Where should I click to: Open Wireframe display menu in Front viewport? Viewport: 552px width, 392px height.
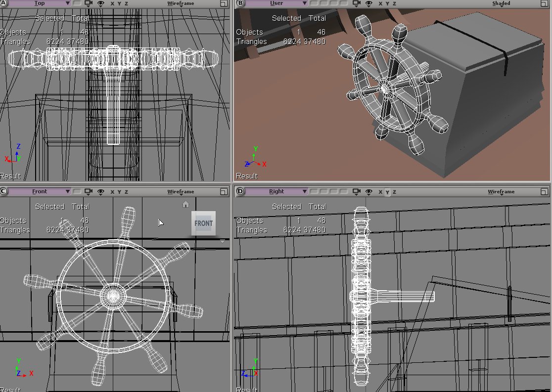181,192
